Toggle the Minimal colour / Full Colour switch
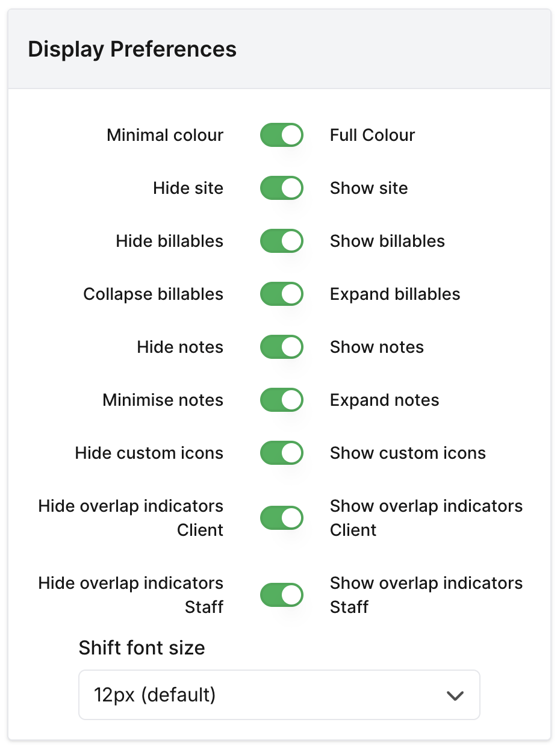 (x=281, y=135)
